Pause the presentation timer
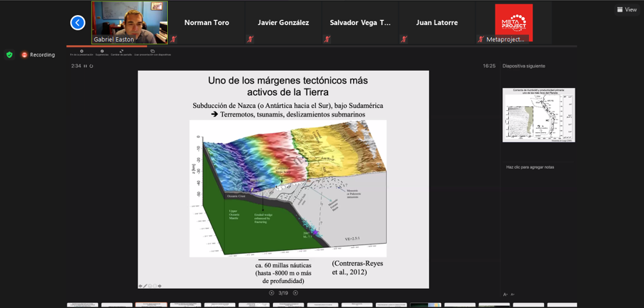The width and height of the screenshot is (644, 308). tap(85, 66)
